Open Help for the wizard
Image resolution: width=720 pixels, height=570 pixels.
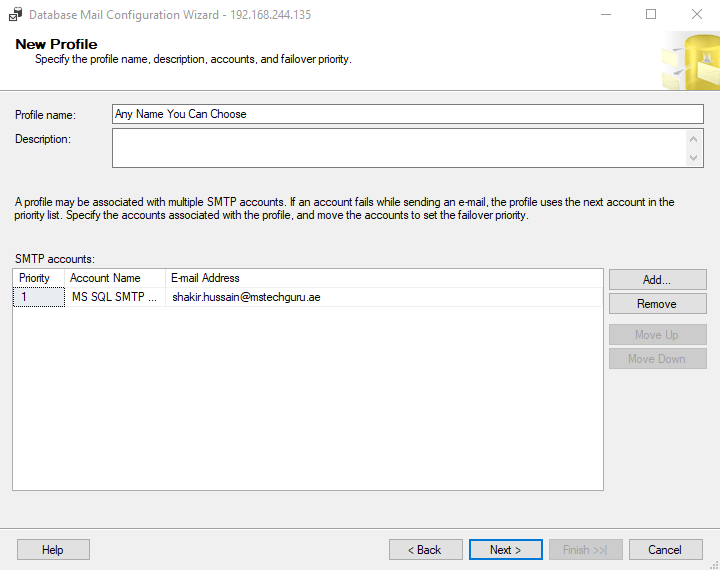53,549
